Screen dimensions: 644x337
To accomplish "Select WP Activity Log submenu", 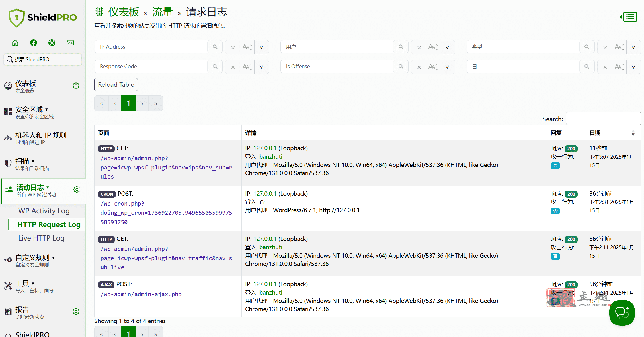I will (x=44, y=211).
